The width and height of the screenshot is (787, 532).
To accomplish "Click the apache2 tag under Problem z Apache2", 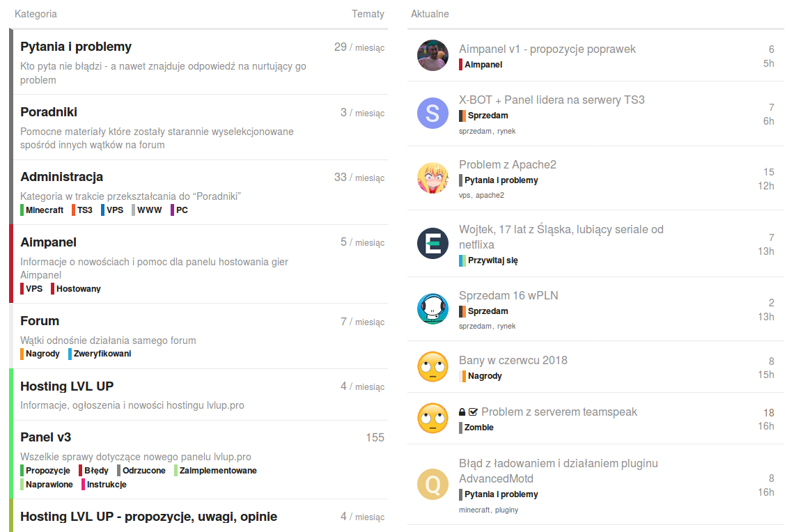I will point(490,195).
